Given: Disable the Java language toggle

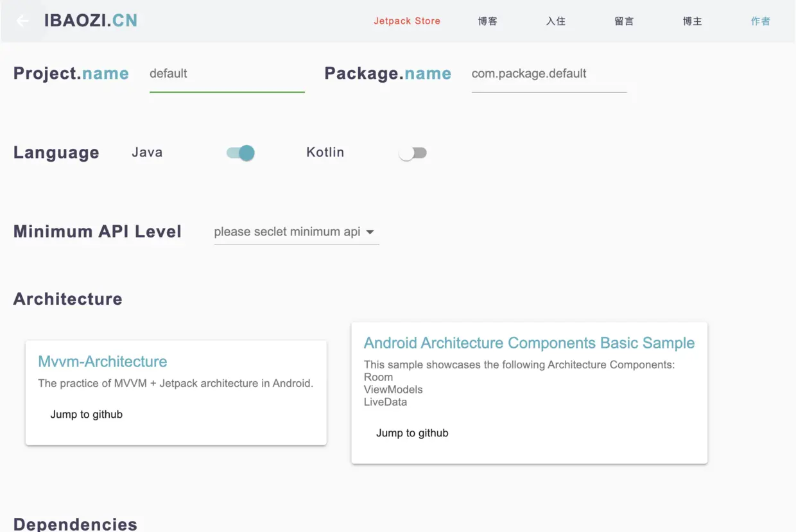Looking at the screenshot, I should (x=241, y=153).
